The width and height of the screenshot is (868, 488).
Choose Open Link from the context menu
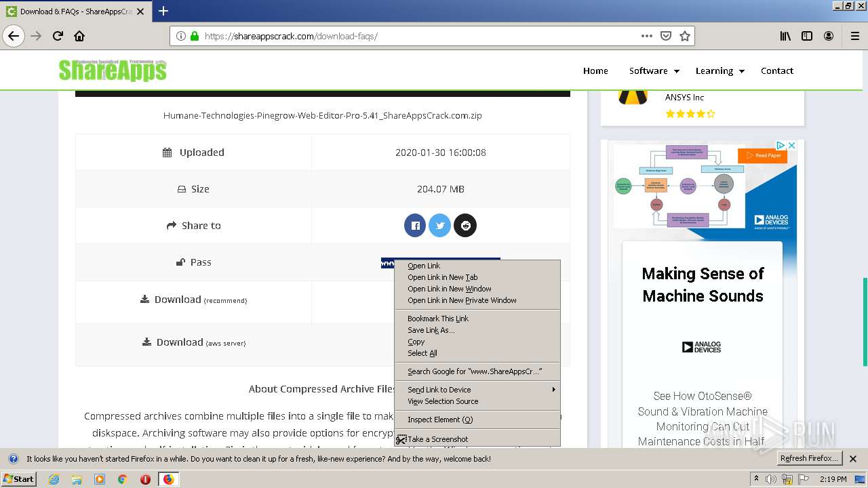[477, 266]
